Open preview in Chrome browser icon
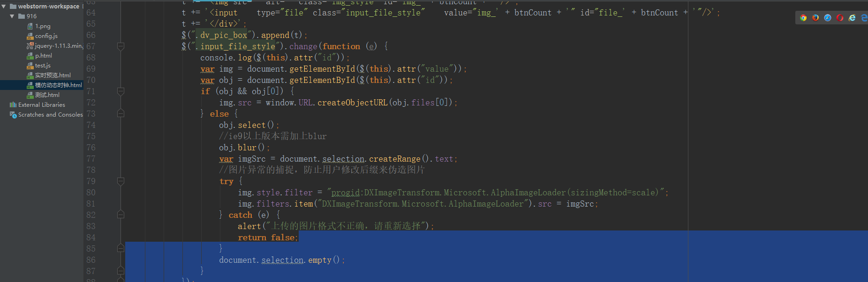The image size is (868, 282). [803, 18]
